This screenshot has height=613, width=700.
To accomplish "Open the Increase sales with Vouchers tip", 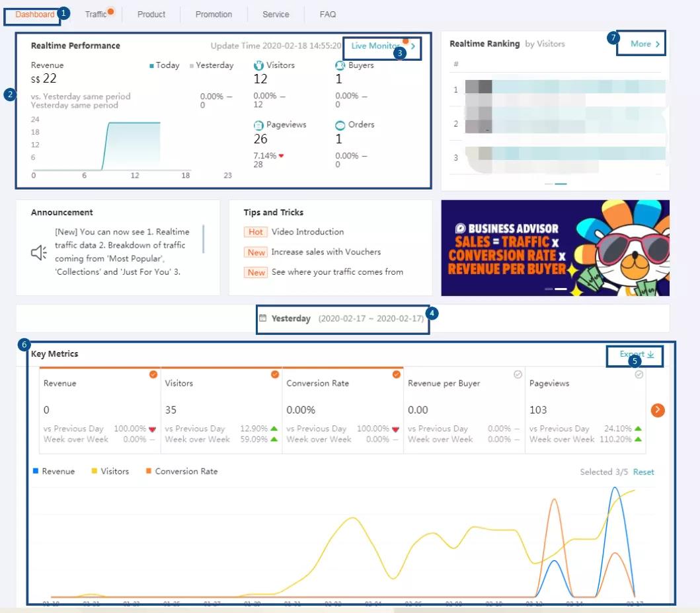I will coord(325,252).
